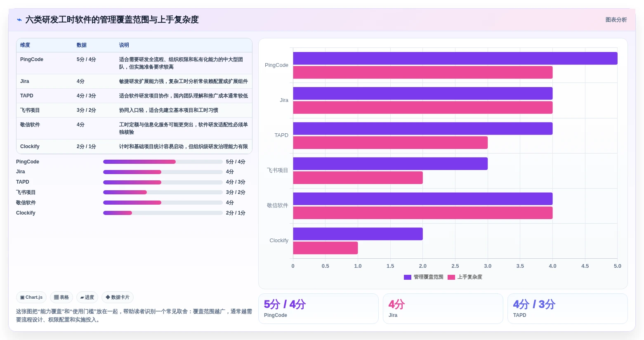644x340 pixels.
Task: Click the Clockify label on chart axis
Action: point(279,241)
